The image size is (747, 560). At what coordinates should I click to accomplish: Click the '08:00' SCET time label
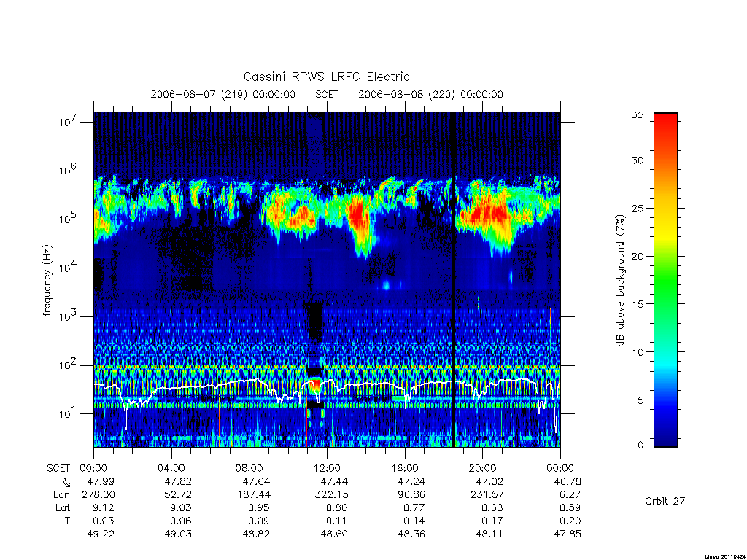(249, 468)
